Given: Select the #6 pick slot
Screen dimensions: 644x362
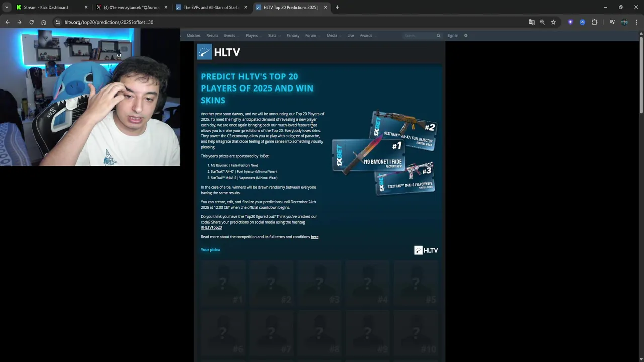Looking at the screenshot, I should (x=223, y=332).
